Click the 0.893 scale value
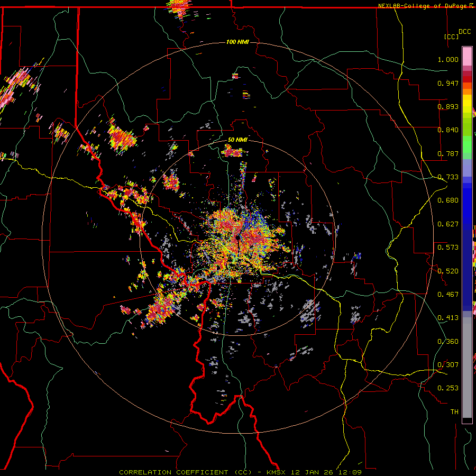Viewport: 476px width, 476px height. tap(448, 106)
